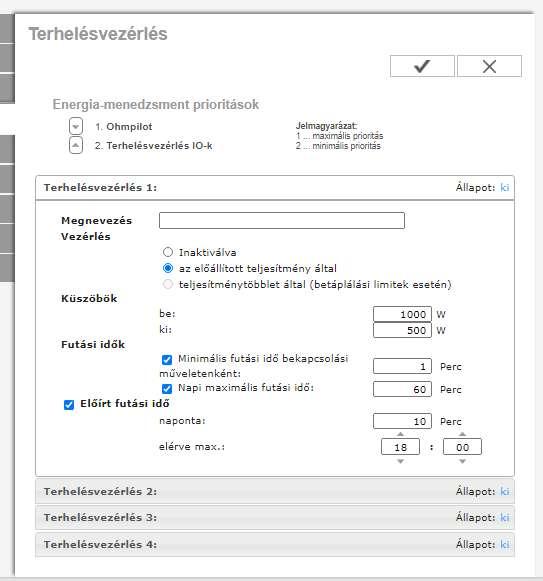Viewport: 543px width, 581px height.
Task: Confirm settings with the checkmark button
Action: (x=422, y=66)
